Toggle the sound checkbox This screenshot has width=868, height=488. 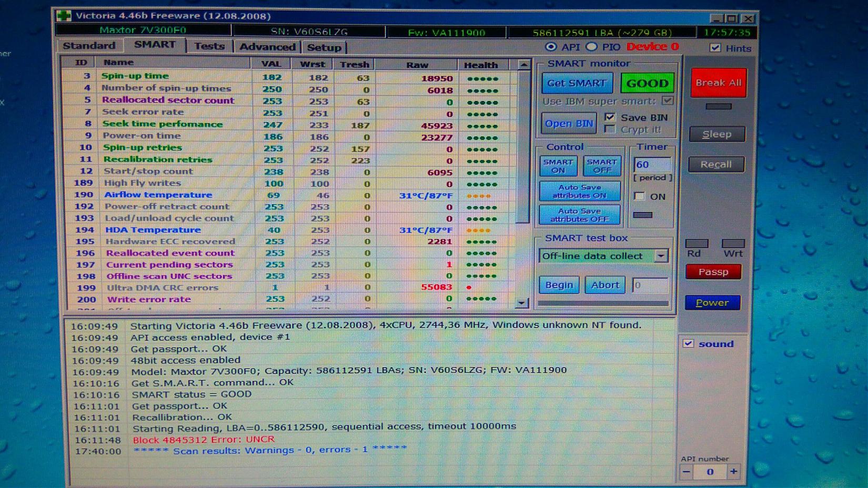point(688,343)
